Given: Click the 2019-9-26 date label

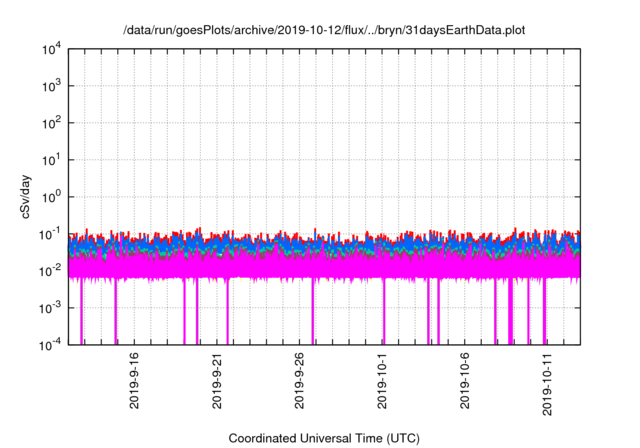Looking at the screenshot, I should [x=299, y=381].
